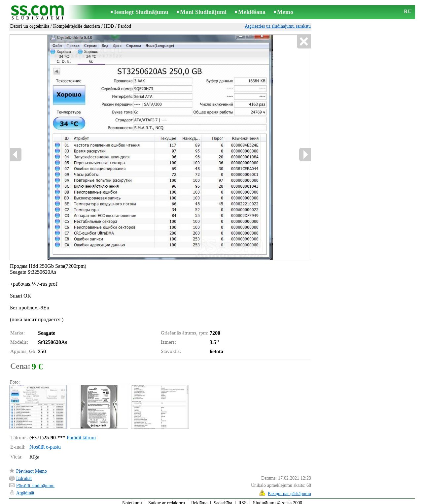Click the model value St3250620As
The height and width of the screenshot is (504, 424).
(x=53, y=342)
